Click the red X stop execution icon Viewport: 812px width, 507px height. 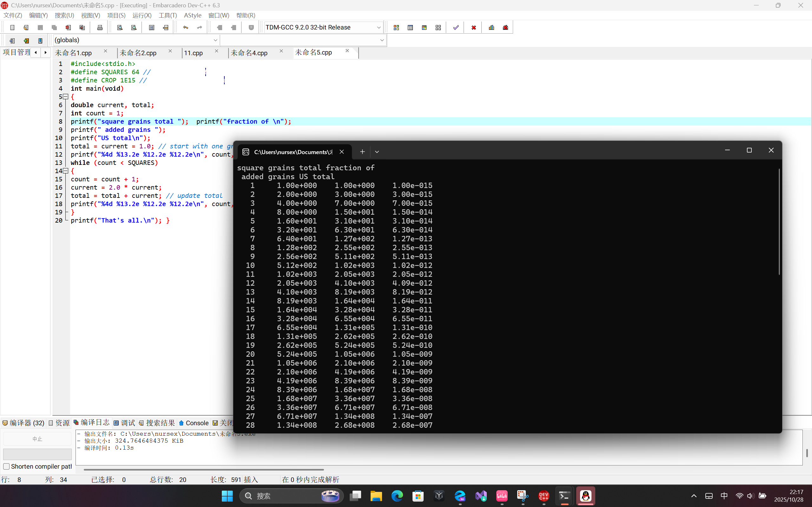473,28
